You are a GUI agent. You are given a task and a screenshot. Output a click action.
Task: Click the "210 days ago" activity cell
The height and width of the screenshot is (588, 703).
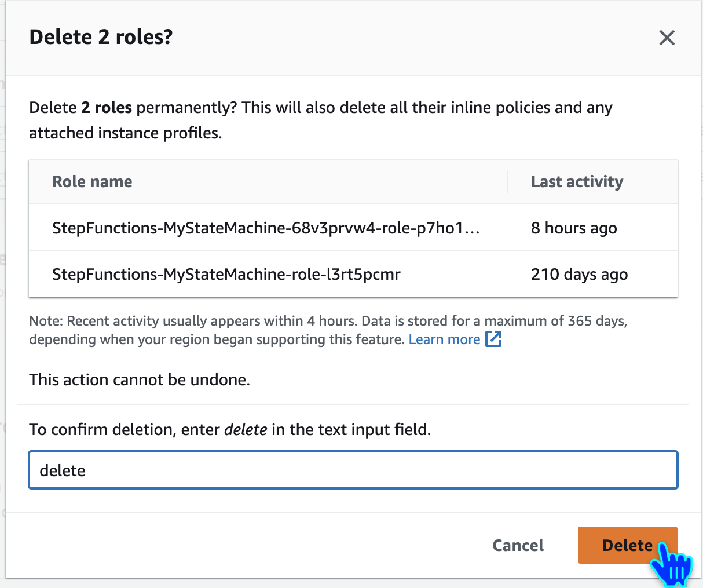tap(579, 275)
